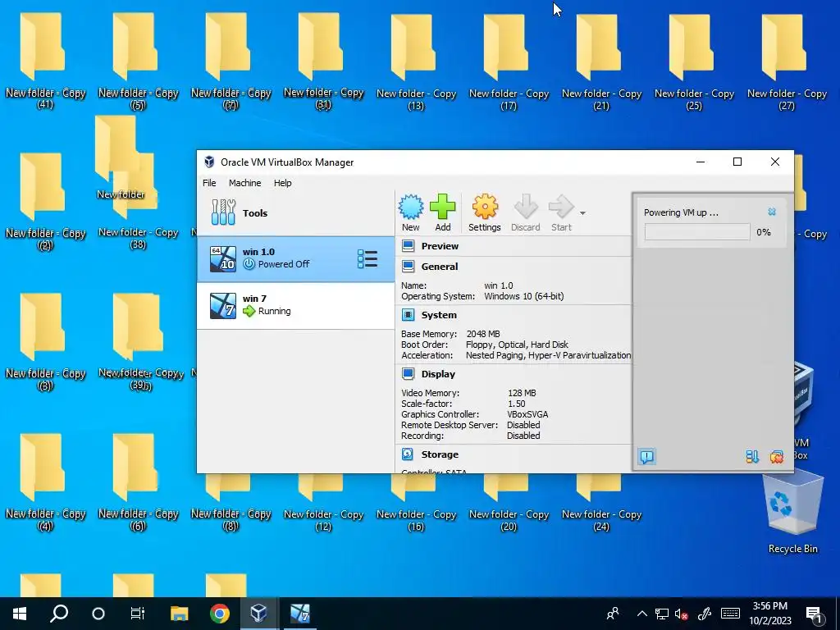Maximize the VirtualBox Manager window

pyautogui.click(x=737, y=162)
